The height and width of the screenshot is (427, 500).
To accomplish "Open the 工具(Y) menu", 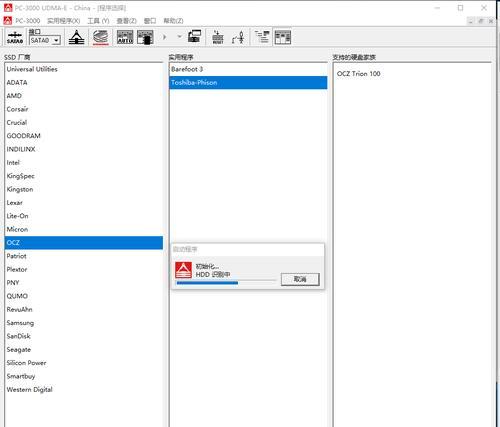I will coord(98,21).
